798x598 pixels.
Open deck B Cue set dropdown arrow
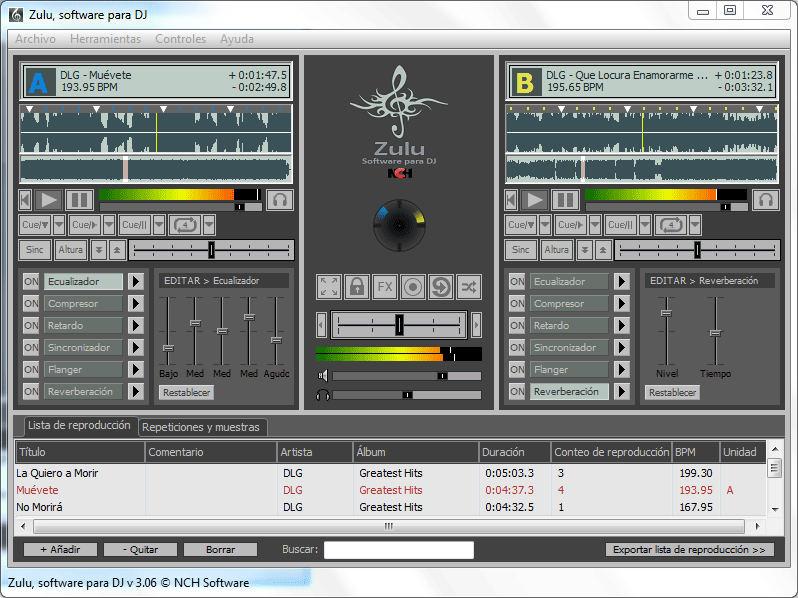545,224
